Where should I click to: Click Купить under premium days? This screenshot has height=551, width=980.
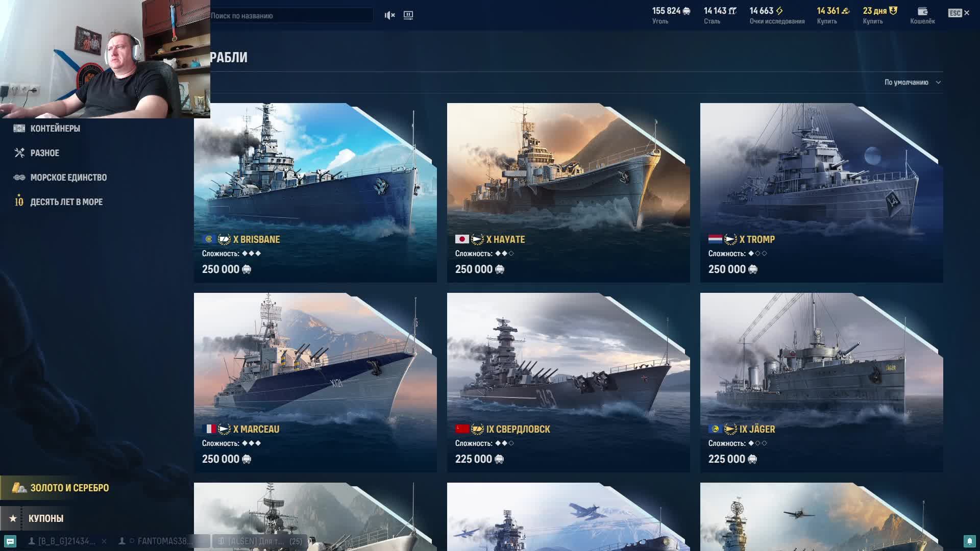pyautogui.click(x=872, y=21)
